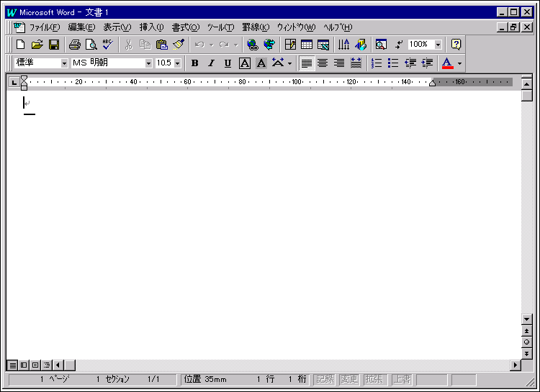
Task: Right-align the paragraph
Action: [339, 63]
